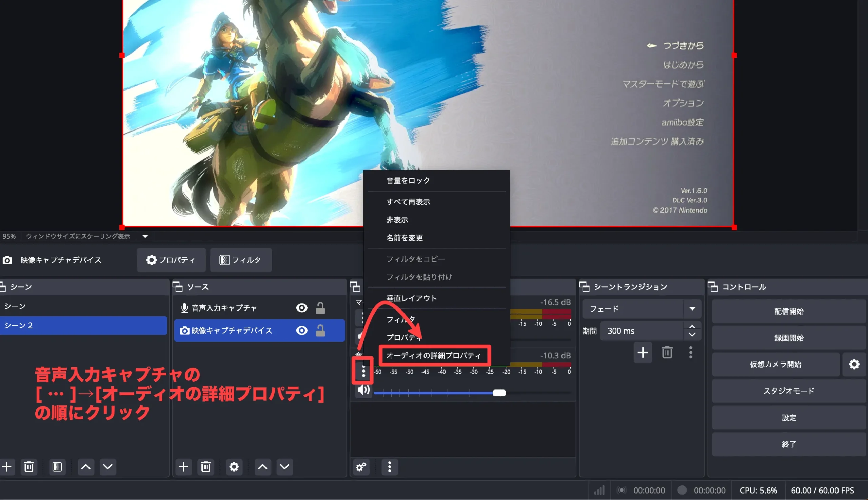This screenshot has width=868, height=500.
Task: Adjust audio input capture volume slider
Action: pyautogui.click(x=499, y=393)
